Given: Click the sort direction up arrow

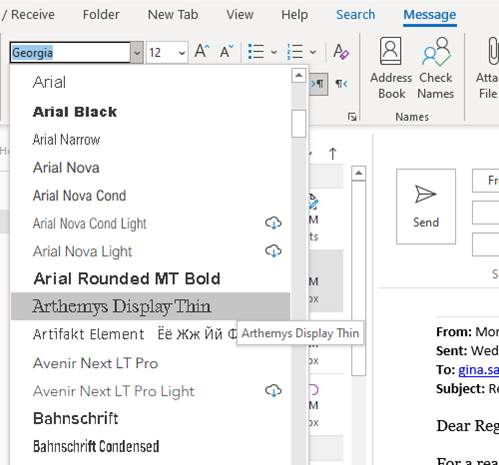Looking at the screenshot, I should pos(332,154).
